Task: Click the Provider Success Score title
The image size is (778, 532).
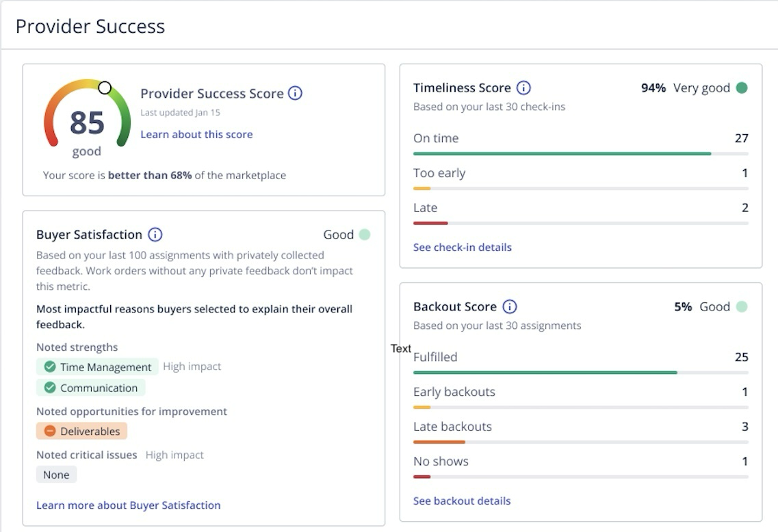Action: point(212,94)
